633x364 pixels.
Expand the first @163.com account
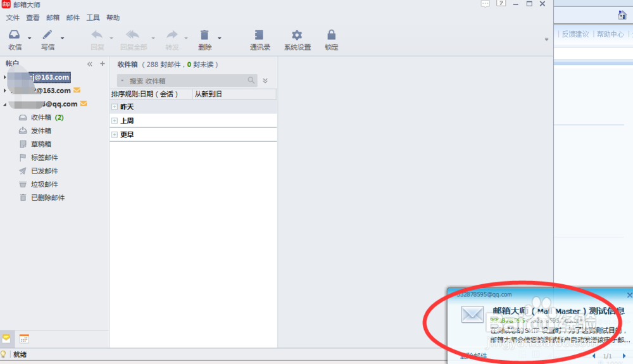click(x=5, y=77)
